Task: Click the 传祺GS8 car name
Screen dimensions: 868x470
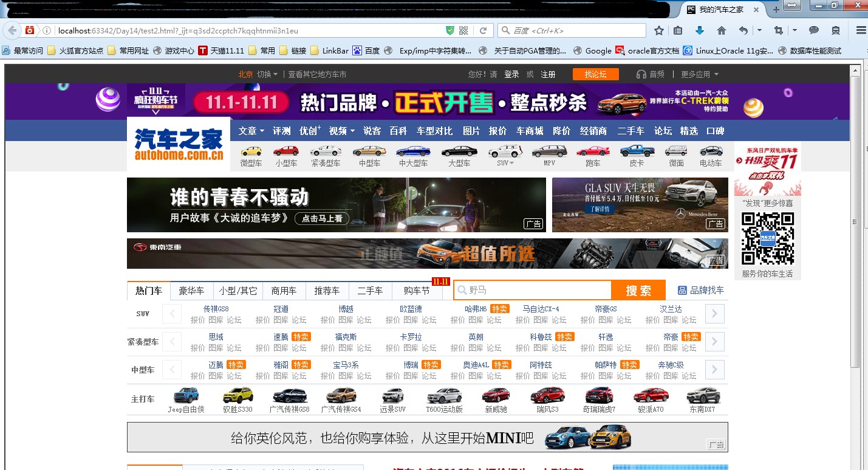Action: pyautogui.click(x=216, y=309)
